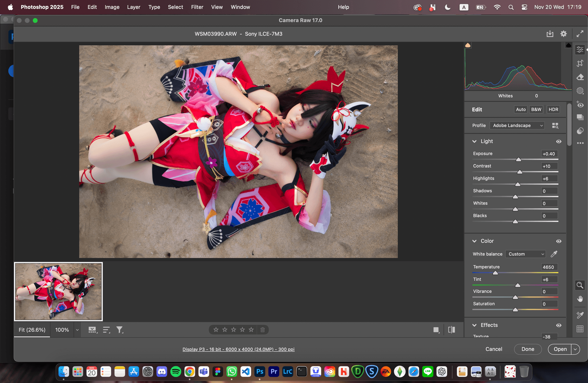Delete image with the trash icon
The height and width of the screenshot is (383, 588).
point(262,330)
